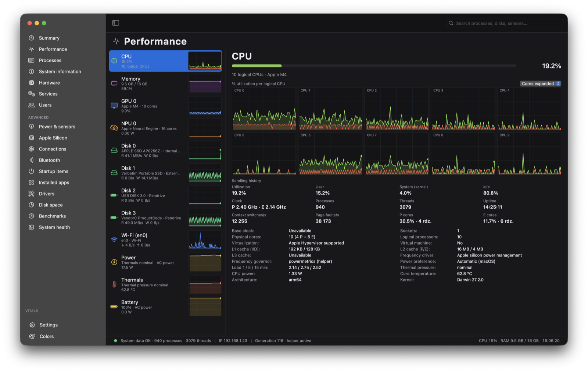Image resolution: width=588 pixels, height=372 pixels.
Task: Click the CPU 6 utilization graph
Action: point(330,153)
